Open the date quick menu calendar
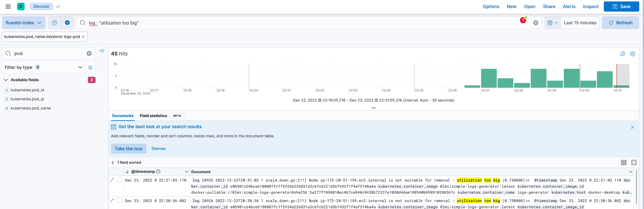The height and width of the screenshot is (209, 644). click(x=552, y=23)
